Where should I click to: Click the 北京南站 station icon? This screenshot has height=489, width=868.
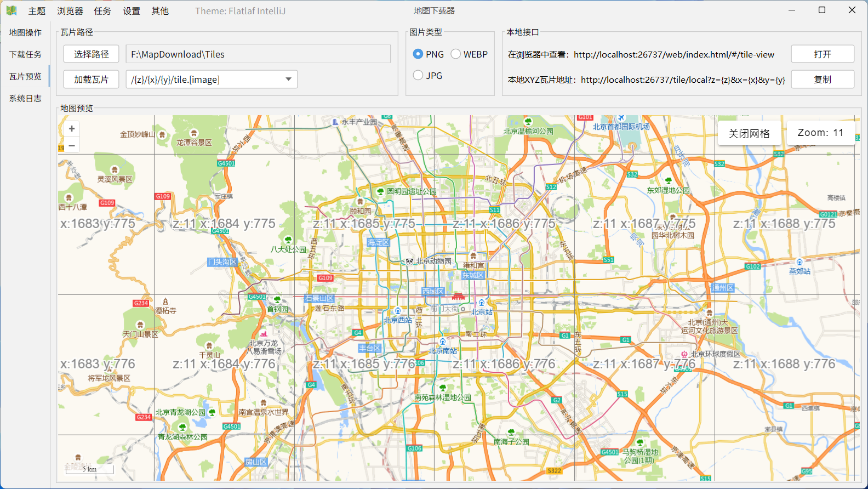coord(443,342)
